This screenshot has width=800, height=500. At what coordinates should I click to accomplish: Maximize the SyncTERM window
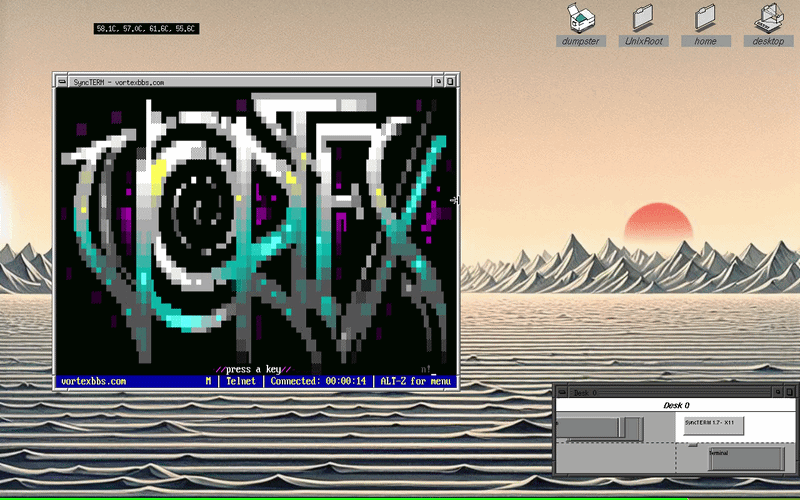click(x=451, y=82)
